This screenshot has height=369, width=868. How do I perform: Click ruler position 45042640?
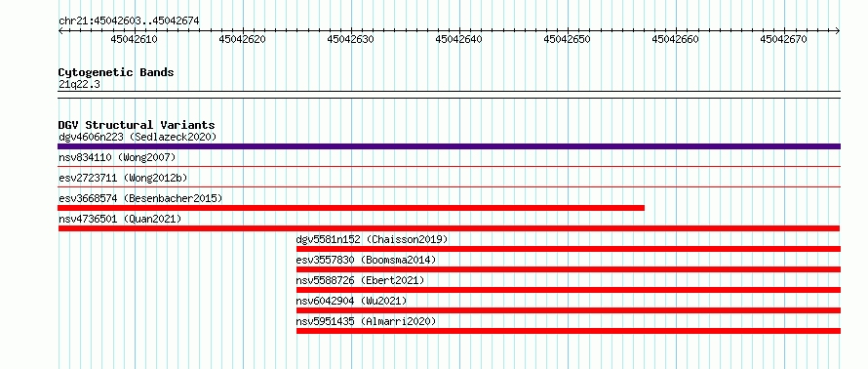458,39
